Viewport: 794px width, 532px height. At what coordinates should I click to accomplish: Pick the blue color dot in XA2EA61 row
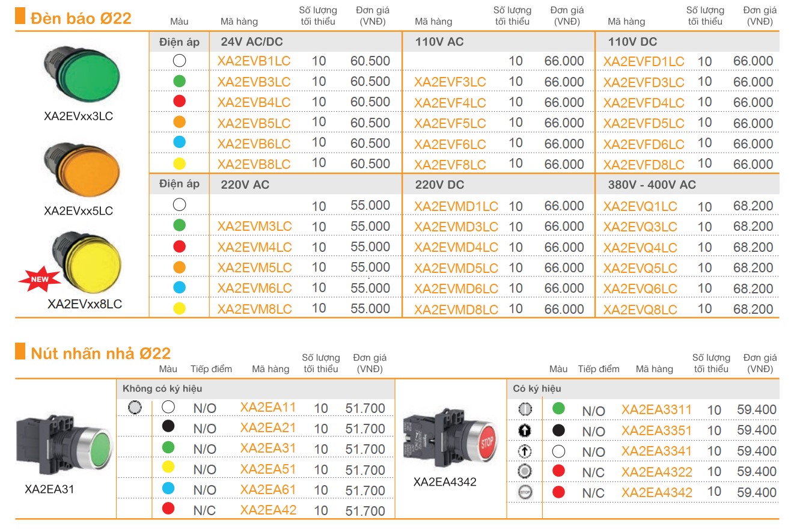[x=168, y=488]
